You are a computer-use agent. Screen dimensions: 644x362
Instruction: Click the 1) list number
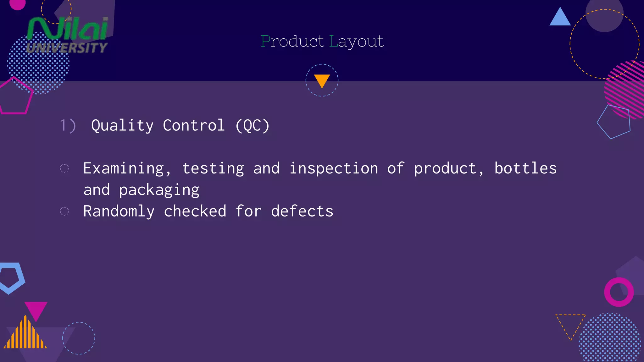coord(68,125)
